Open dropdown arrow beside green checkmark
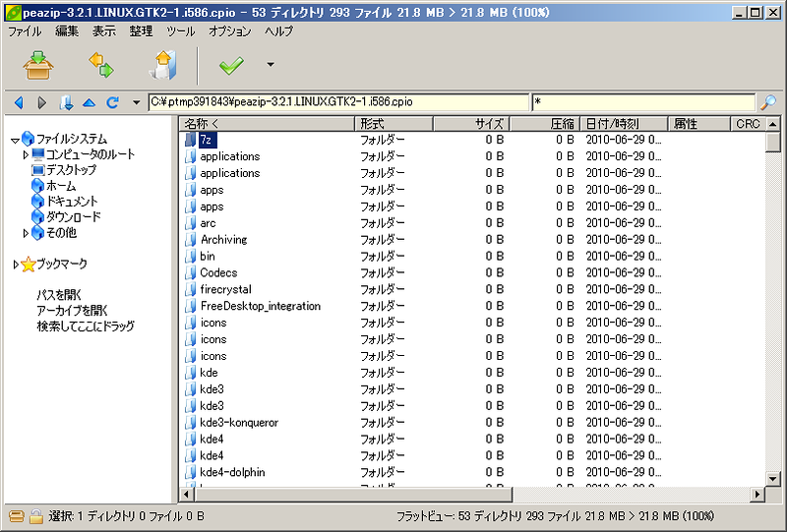 click(x=271, y=64)
